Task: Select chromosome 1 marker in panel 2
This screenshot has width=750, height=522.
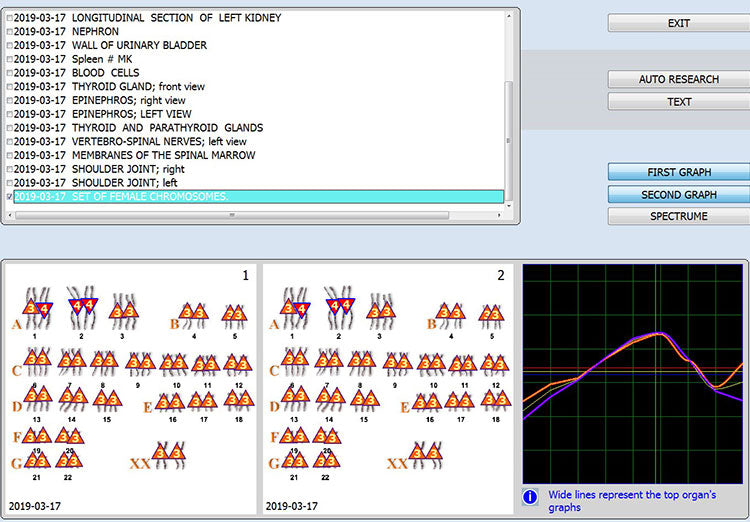Action: tap(292, 310)
